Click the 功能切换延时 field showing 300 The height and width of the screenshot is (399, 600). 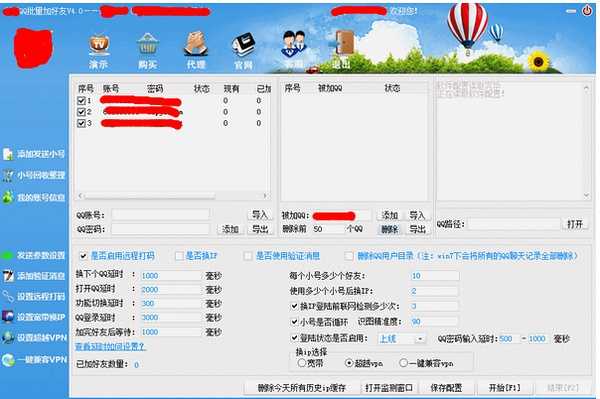click(x=171, y=304)
